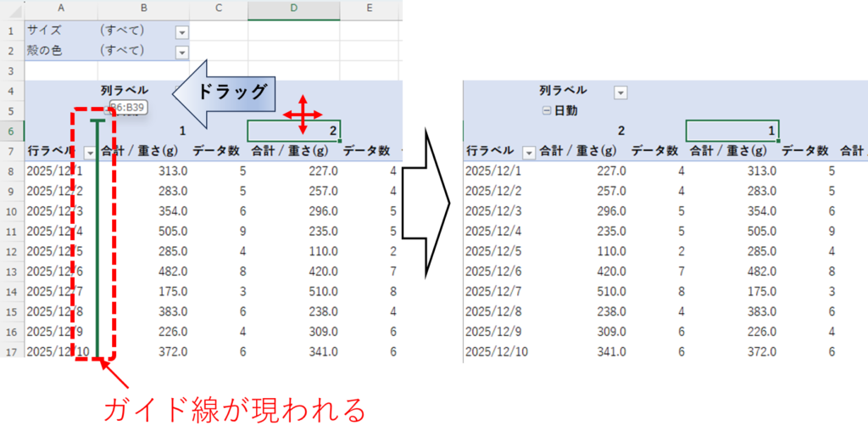868x448 pixels.
Task: Click selected cell D6 containing 2
Action: pos(293,131)
